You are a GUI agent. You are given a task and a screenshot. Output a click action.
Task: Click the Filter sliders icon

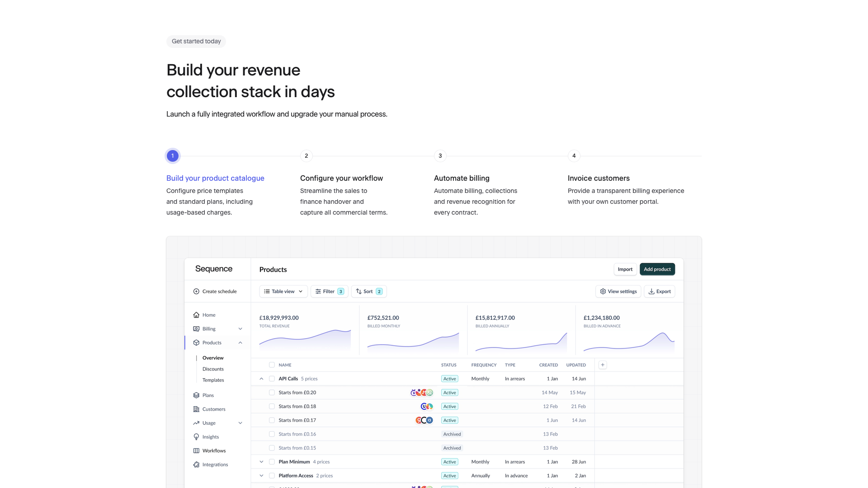tap(318, 291)
